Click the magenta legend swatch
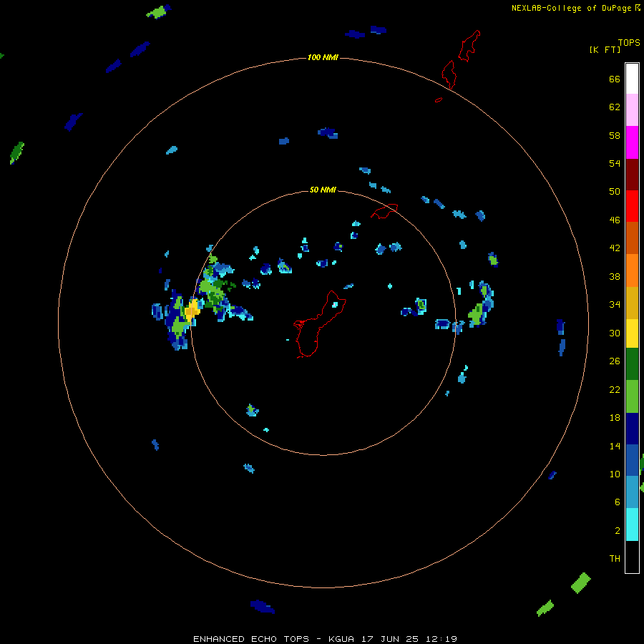Image resolution: width=644 pixels, height=644 pixels. [x=632, y=142]
